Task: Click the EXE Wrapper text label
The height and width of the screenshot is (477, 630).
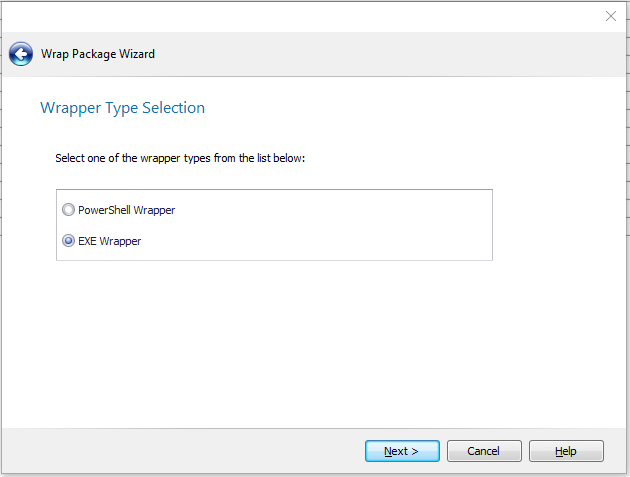Action: [109, 241]
